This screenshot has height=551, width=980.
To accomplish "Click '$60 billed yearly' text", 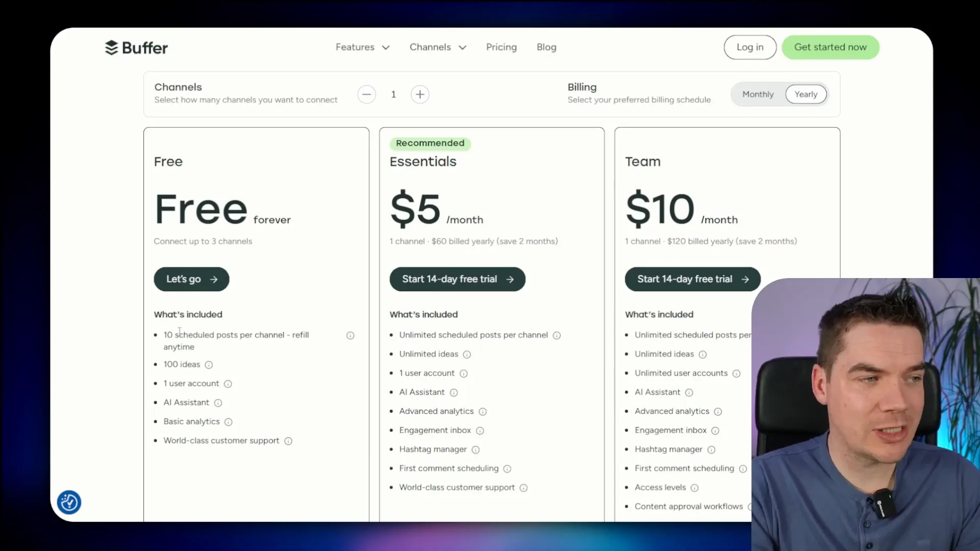I will coord(462,241).
